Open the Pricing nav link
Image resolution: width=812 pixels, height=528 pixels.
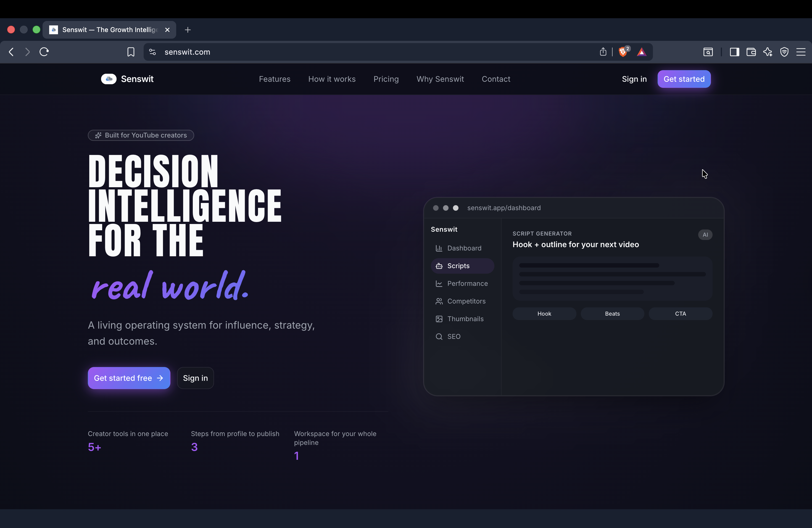(x=386, y=79)
